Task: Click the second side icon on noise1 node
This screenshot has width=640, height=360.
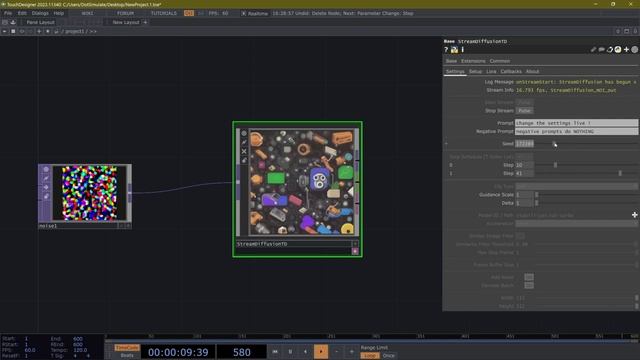Action: (46, 178)
